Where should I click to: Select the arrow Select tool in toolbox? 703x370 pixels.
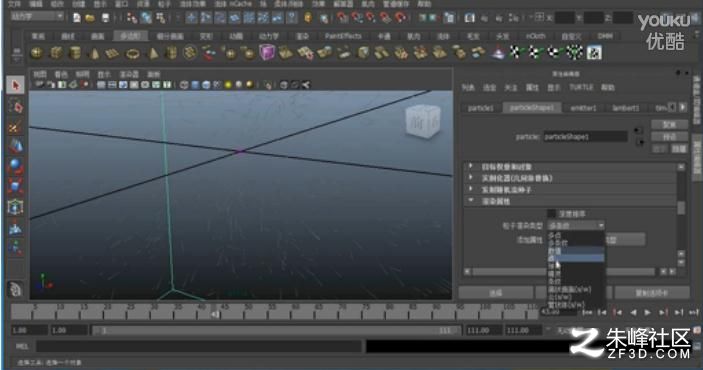point(15,85)
